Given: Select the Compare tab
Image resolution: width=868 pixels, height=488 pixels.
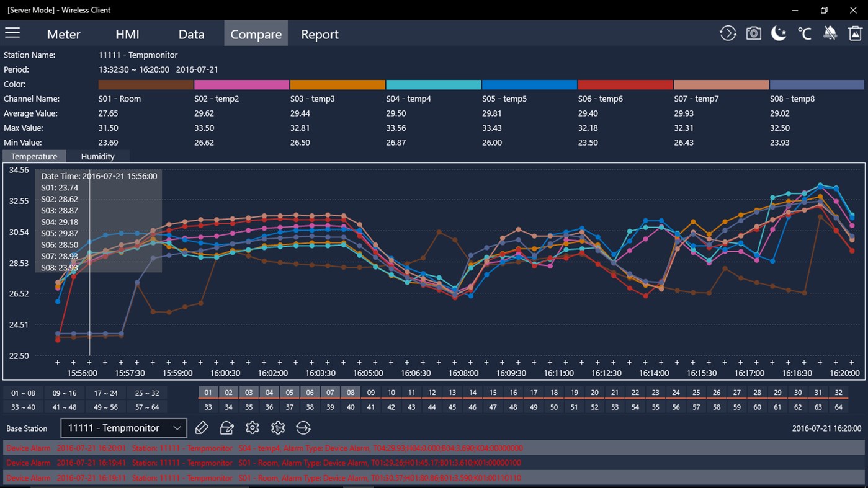Looking at the screenshot, I should [x=256, y=34].
